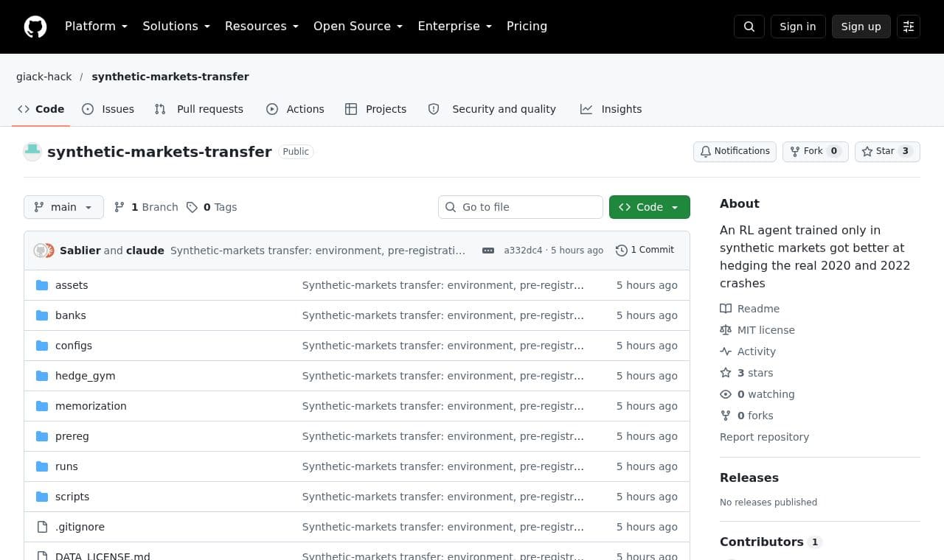Click the Activity pulse icon
This screenshot has width=944, height=560.
[726, 351]
